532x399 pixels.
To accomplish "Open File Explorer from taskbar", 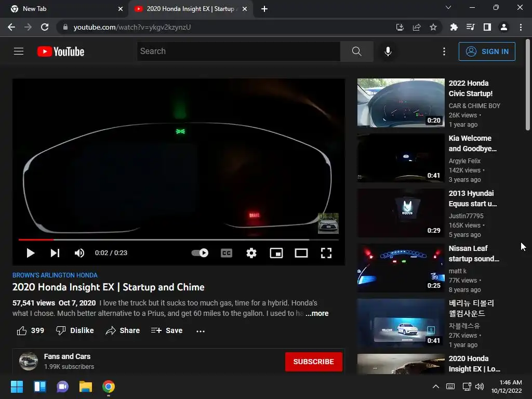I will tap(86, 387).
